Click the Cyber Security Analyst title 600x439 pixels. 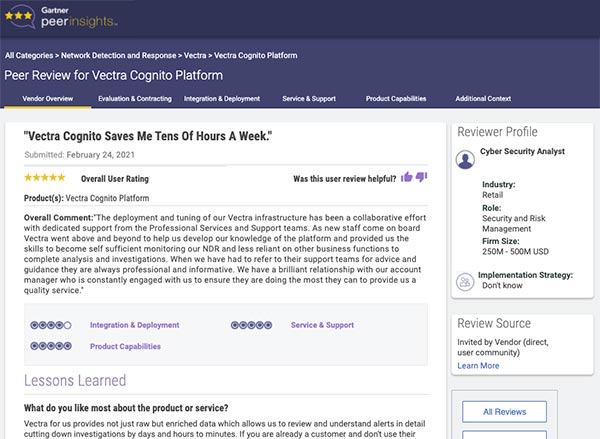[522, 151]
